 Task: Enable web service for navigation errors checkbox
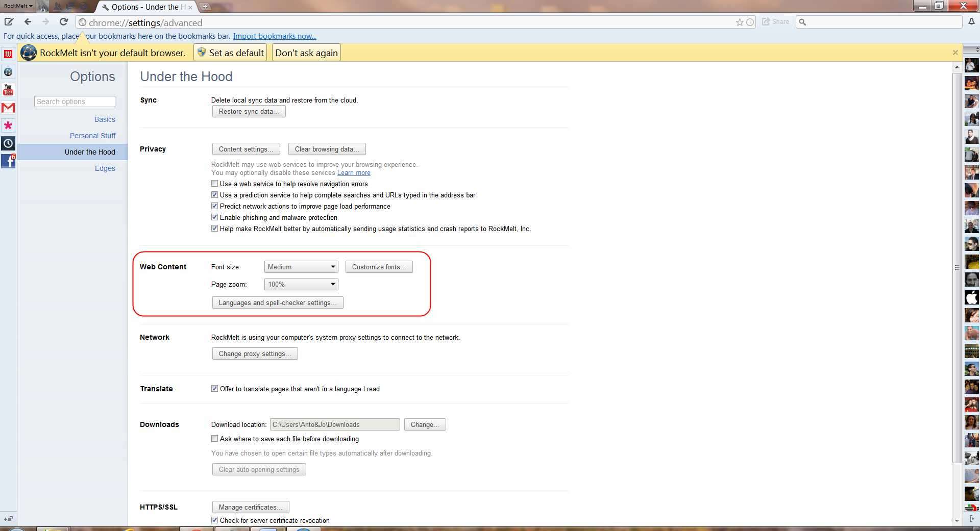point(215,184)
